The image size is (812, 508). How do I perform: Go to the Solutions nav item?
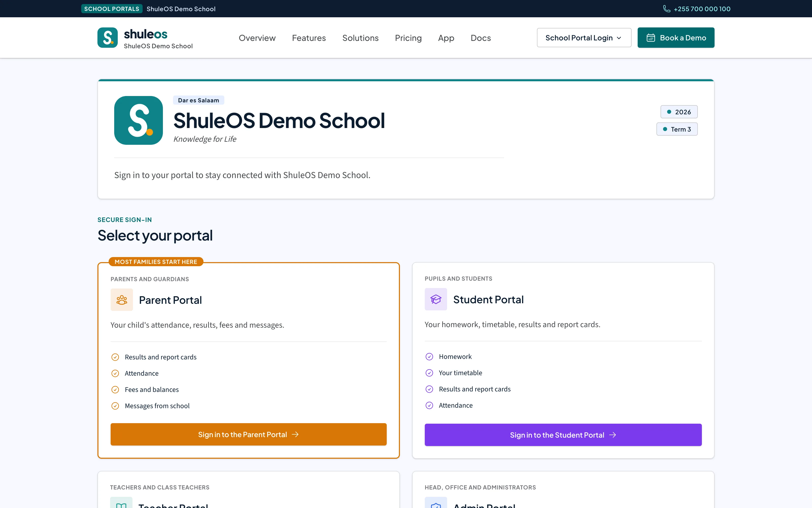point(360,38)
